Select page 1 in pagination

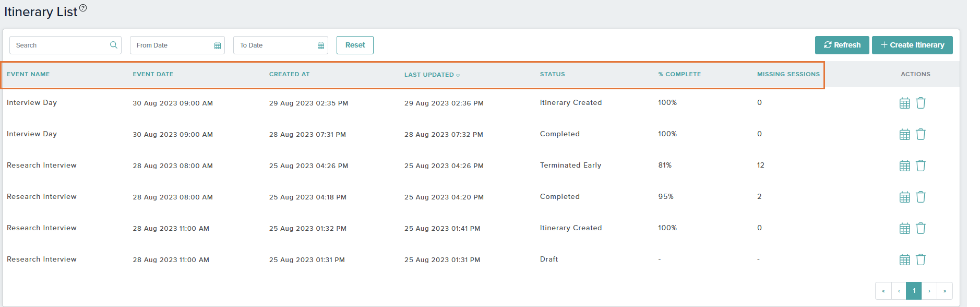pos(914,291)
